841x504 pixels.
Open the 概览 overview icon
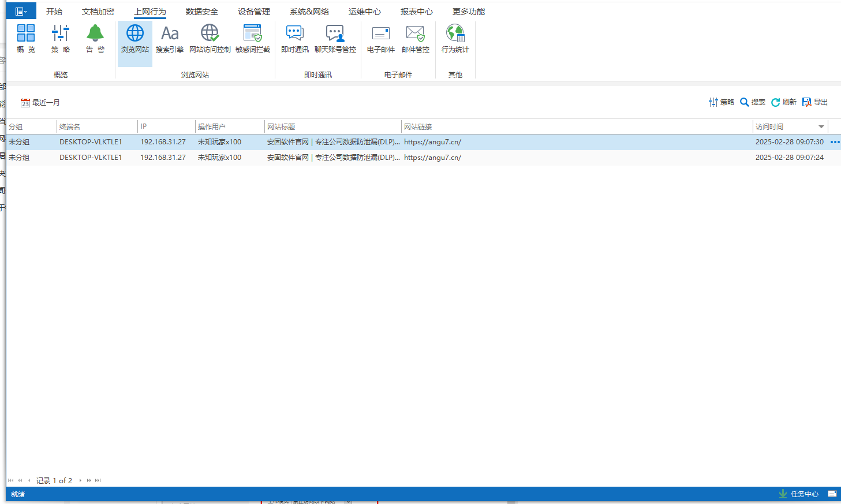(x=26, y=39)
